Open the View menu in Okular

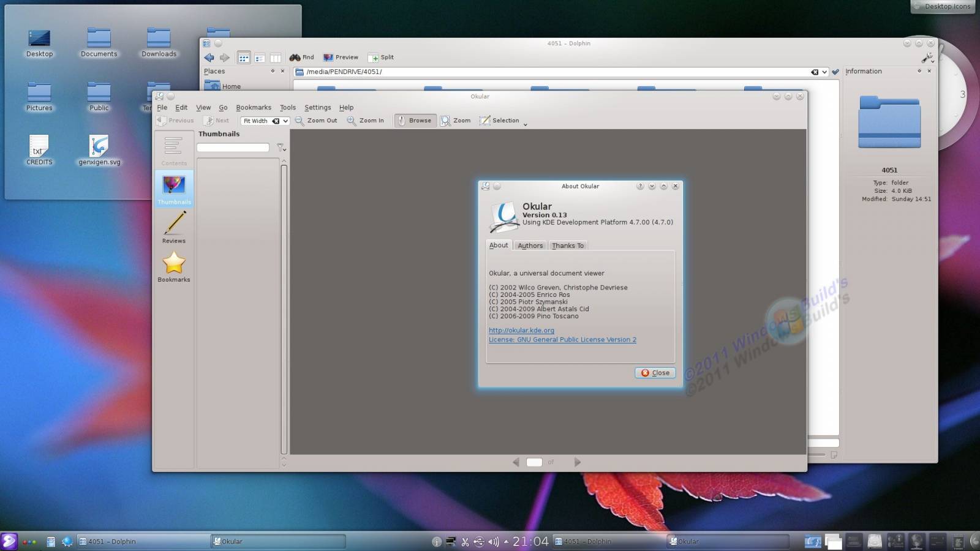(203, 107)
